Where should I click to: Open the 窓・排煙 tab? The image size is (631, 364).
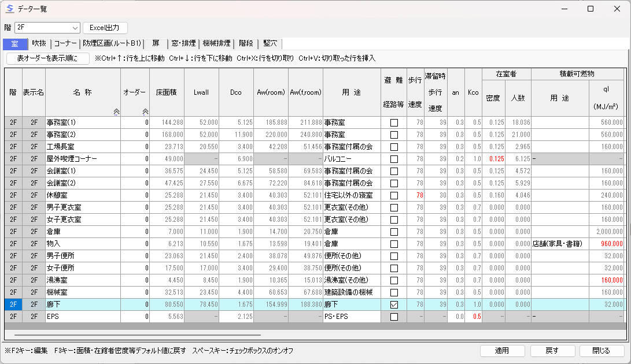pos(183,43)
